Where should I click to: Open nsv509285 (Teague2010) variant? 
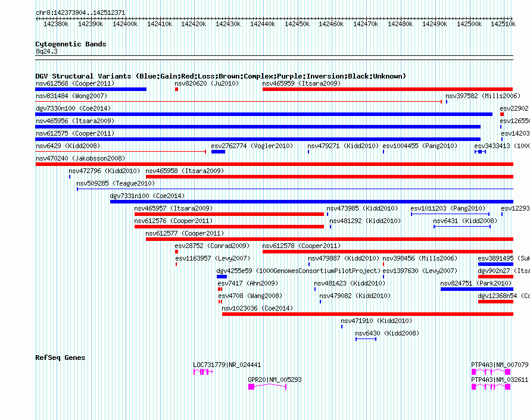click(116, 183)
